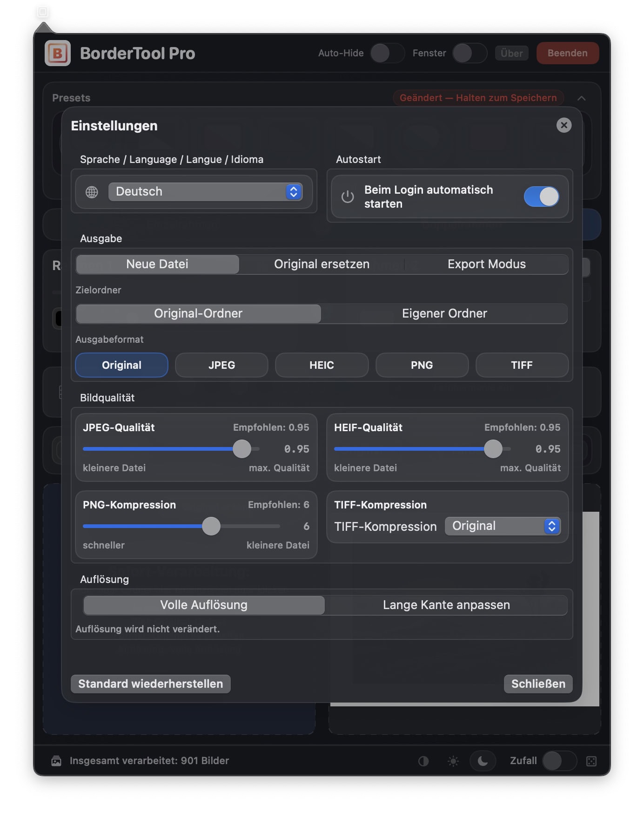Click the JPEG quality value 0.95
Viewport: 644px width, 813px height.
297,449
